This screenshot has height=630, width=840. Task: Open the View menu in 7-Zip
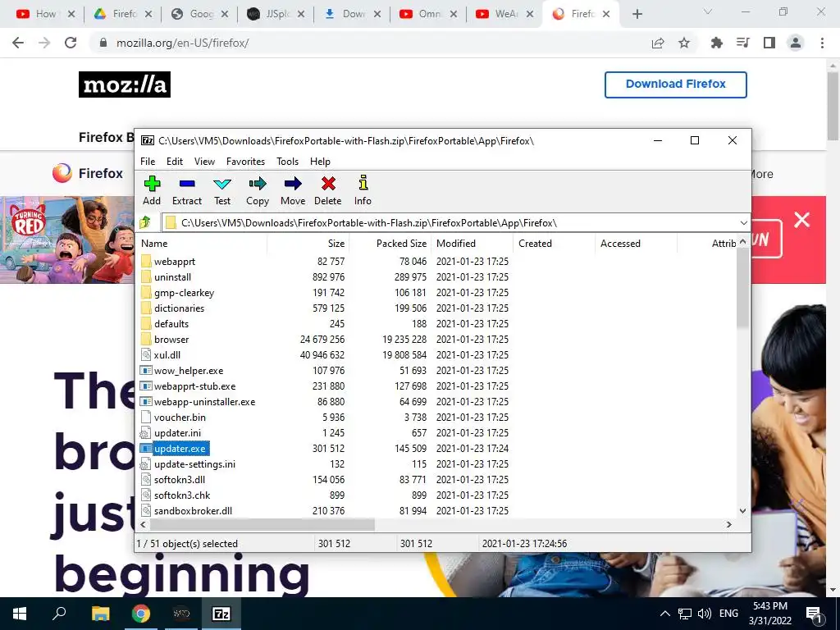(204, 162)
